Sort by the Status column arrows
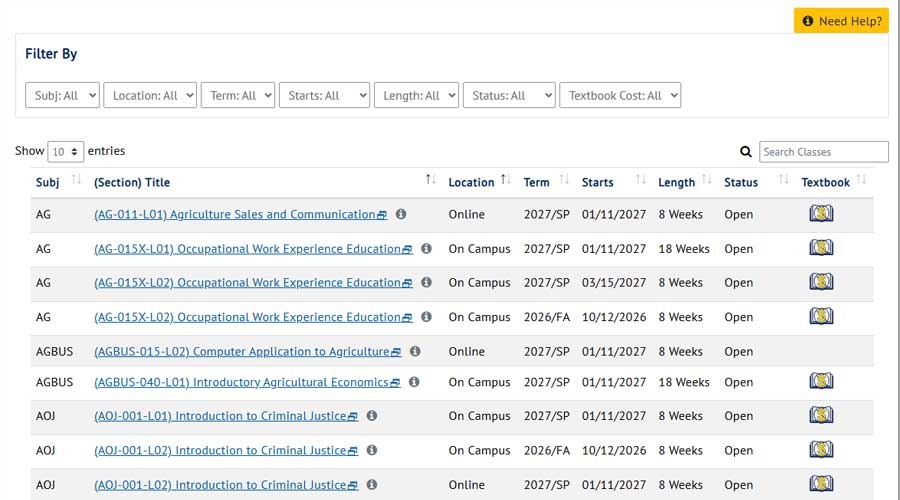The height and width of the screenshot is (500, 900). coord(783,180)
